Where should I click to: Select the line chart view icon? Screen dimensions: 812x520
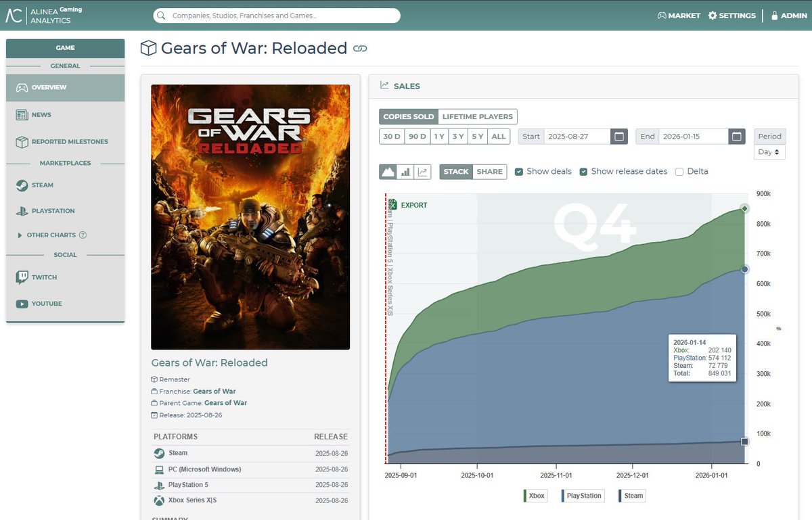[x=423, y=172]
